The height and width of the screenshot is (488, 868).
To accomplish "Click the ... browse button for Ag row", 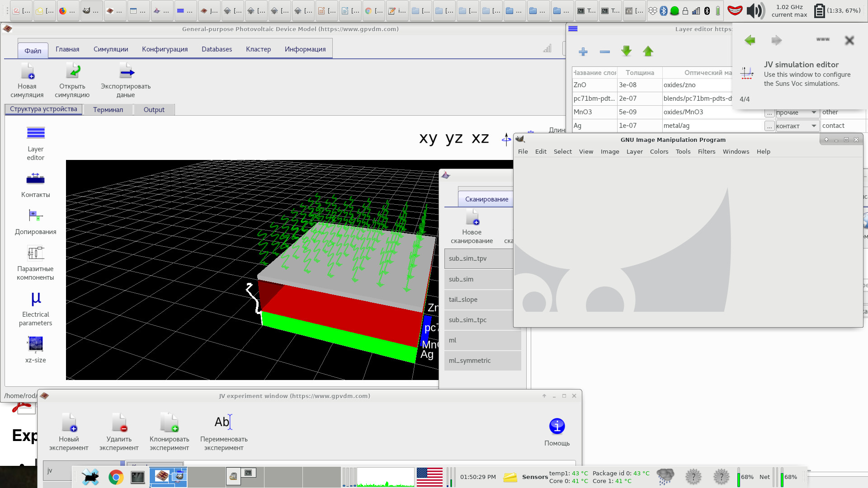I will click(769, 126).
